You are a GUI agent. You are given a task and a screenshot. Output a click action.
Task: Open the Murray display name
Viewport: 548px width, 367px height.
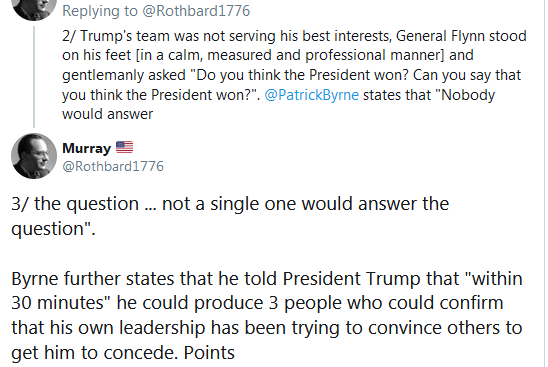tap(86, 148)
